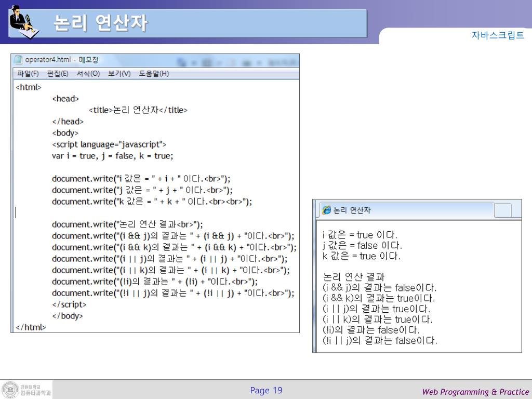
Task: Click browser output '(!i || j)의 결과는 false이다.'
Action: [x=380, y=340]
